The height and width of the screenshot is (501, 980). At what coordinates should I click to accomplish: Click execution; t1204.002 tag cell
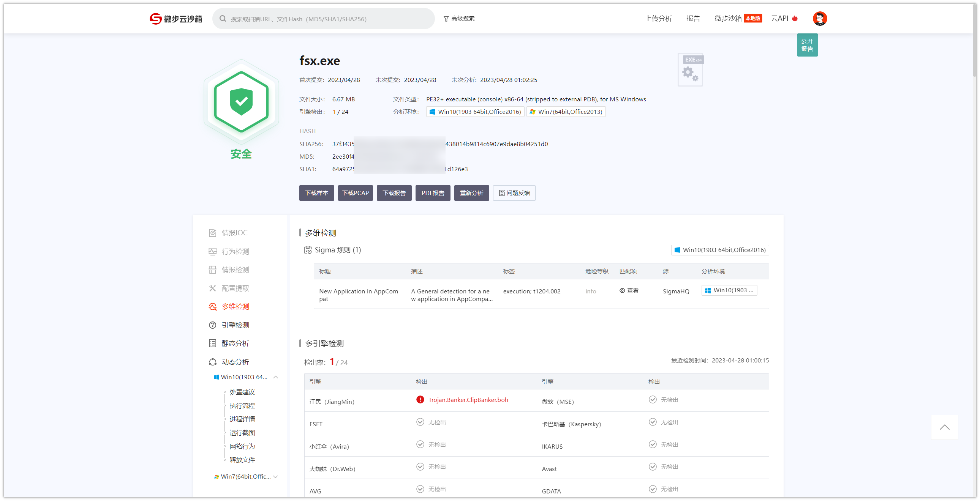(531, 291)
